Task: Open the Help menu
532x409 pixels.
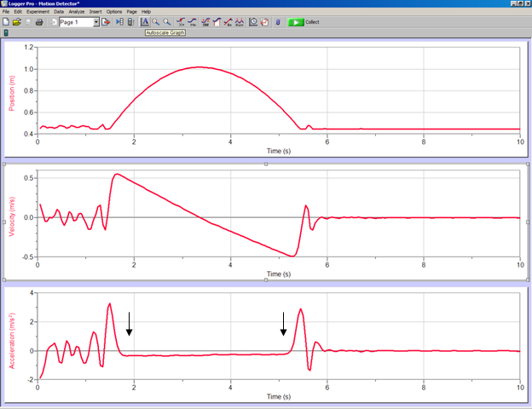Action: 146,11
